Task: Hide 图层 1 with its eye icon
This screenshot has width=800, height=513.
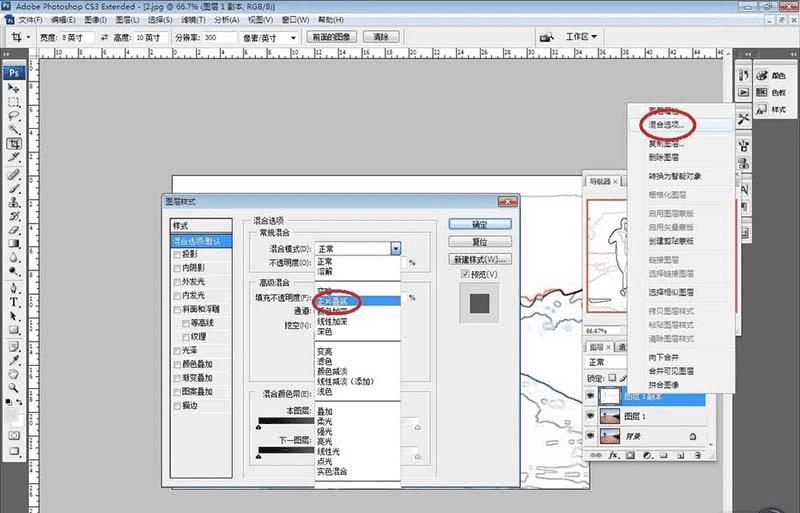Action: (x=591, y=416)
